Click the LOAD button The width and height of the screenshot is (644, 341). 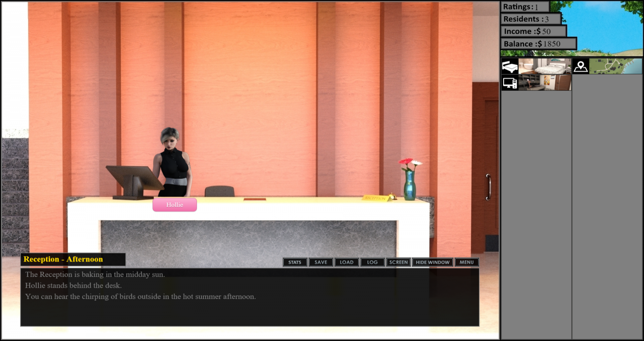pos(347,262)
